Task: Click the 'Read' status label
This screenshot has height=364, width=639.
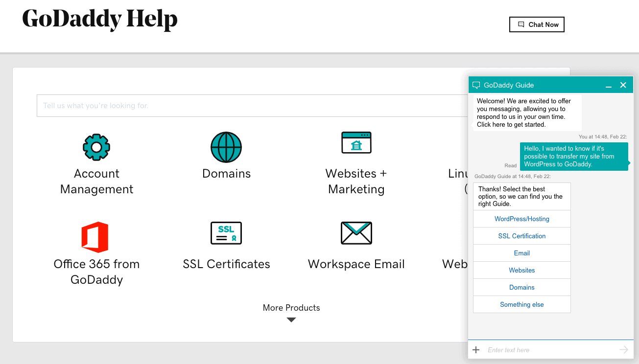Action: [x=511, y=165]
